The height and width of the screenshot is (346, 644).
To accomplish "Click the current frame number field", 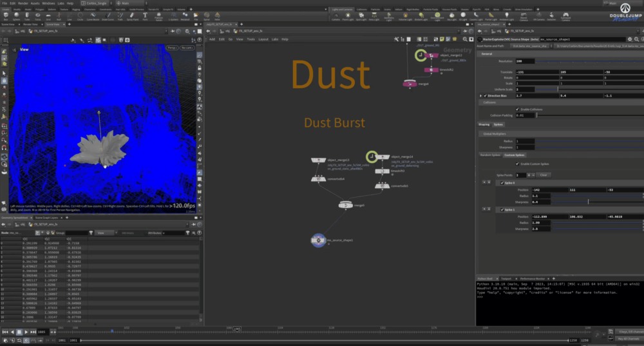I will [43, 332].
